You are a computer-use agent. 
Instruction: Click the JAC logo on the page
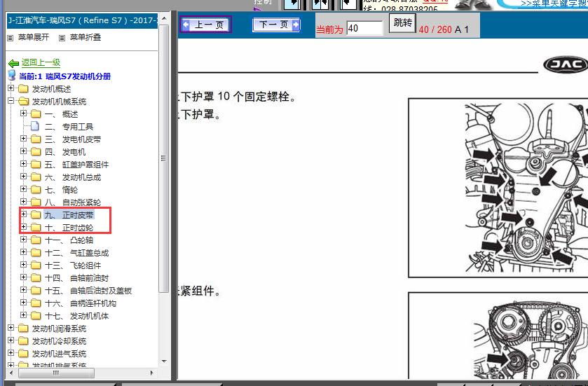coord(566,64)
